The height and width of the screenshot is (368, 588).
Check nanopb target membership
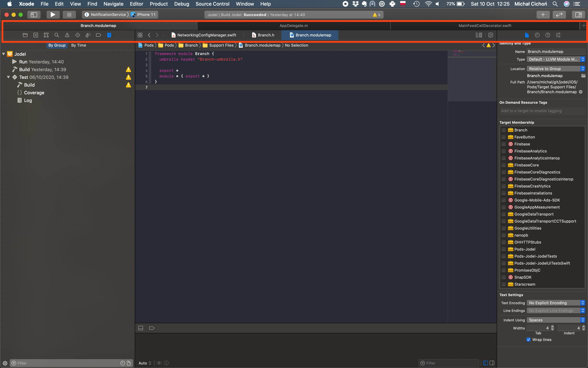click(504, 235)
